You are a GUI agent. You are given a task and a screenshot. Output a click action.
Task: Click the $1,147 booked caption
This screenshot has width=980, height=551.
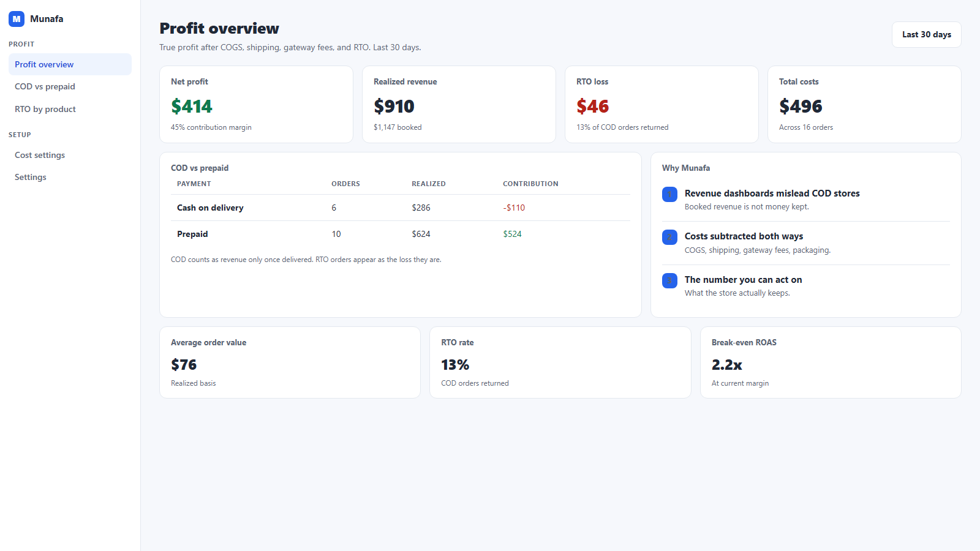point(398,127)
